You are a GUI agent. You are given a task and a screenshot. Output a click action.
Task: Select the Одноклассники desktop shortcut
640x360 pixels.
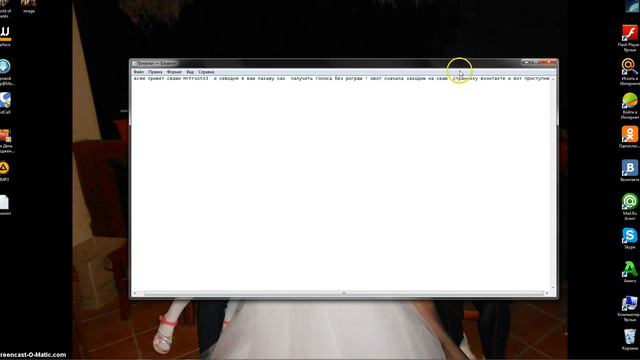[x=629, y=137]
